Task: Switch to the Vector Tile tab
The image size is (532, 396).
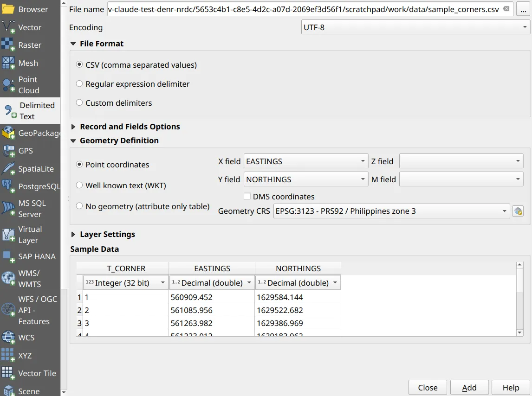Action: pos(30,373)
